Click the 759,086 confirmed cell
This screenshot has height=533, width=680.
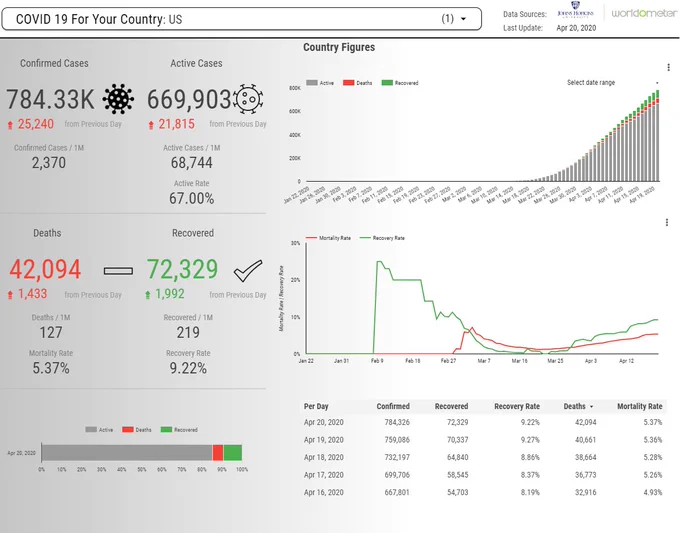397,440
